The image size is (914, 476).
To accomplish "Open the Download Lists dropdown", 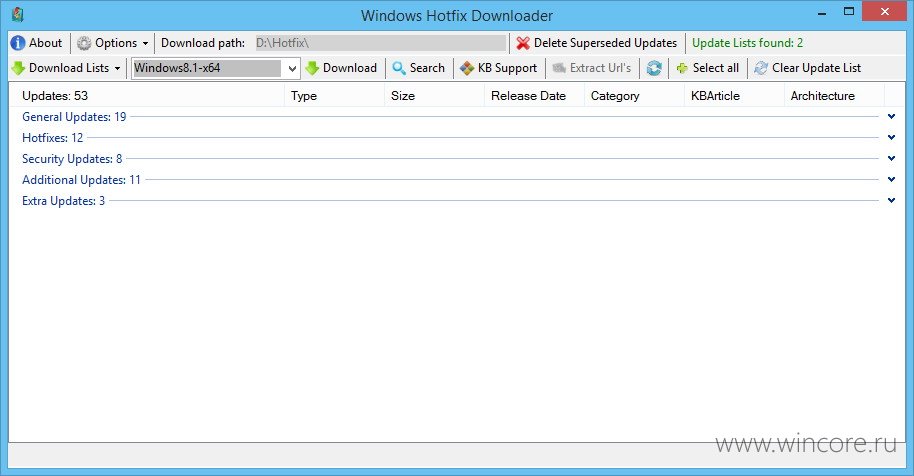I will (66, 68).
